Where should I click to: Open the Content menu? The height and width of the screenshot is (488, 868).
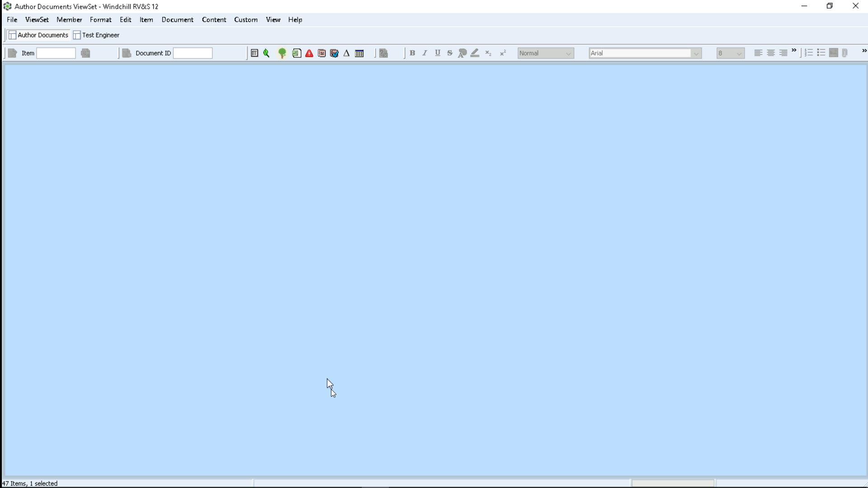click(214, 20)
